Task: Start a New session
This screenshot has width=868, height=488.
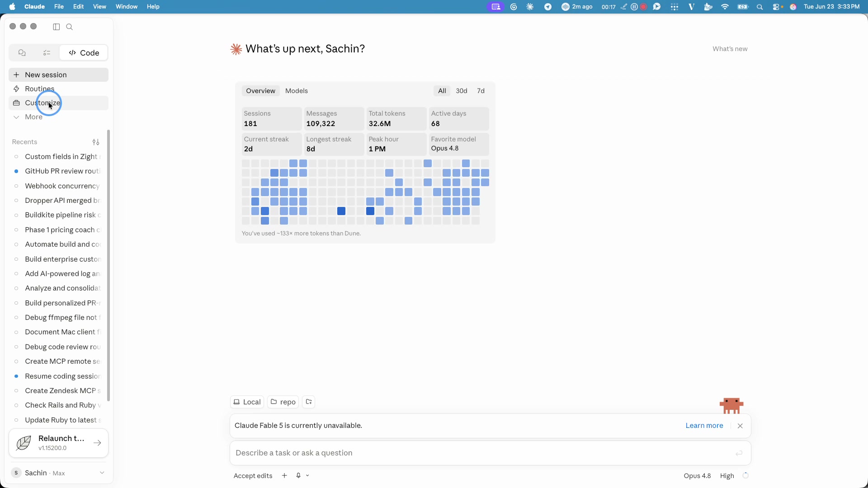Action: [x=58, y=75]
